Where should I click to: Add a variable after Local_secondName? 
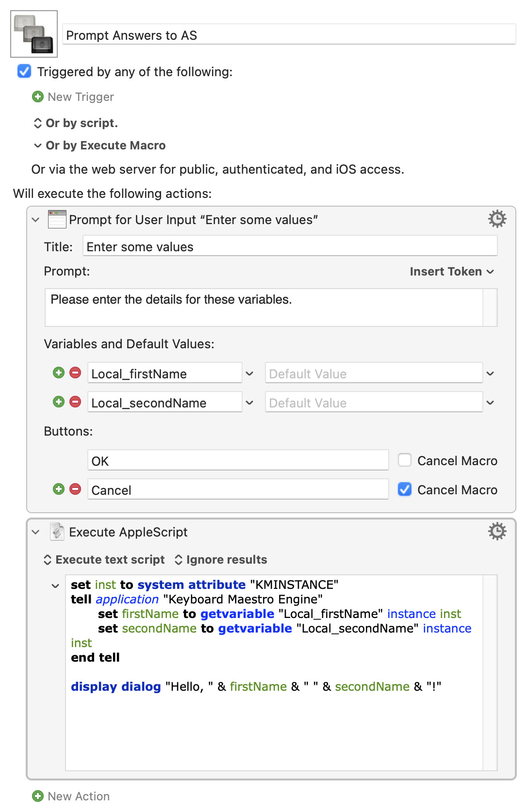(x=59, y=402)
